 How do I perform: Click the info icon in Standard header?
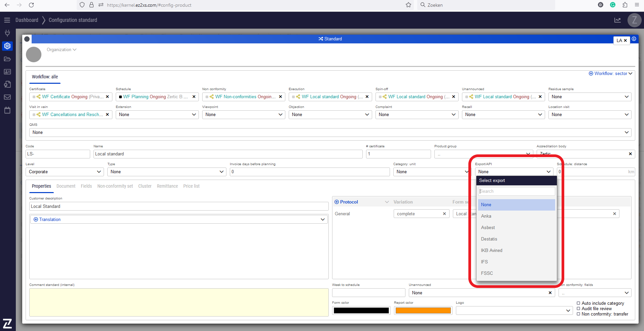[634, 39]
